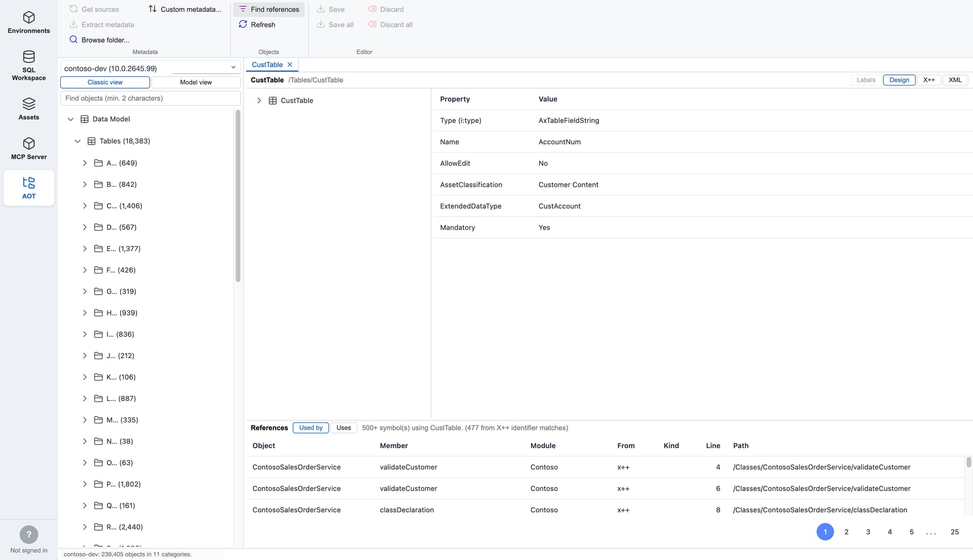The image size is (973, 560).
Task: Open the contoso-dev environment dropdown
Action: tap(150, 68)
